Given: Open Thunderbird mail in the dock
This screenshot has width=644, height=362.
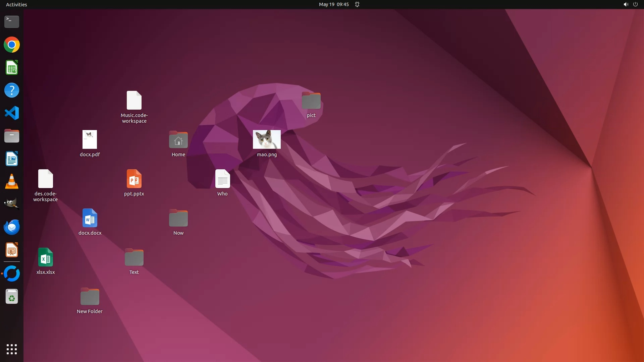Looking at the screenshot, I should 12,227.
